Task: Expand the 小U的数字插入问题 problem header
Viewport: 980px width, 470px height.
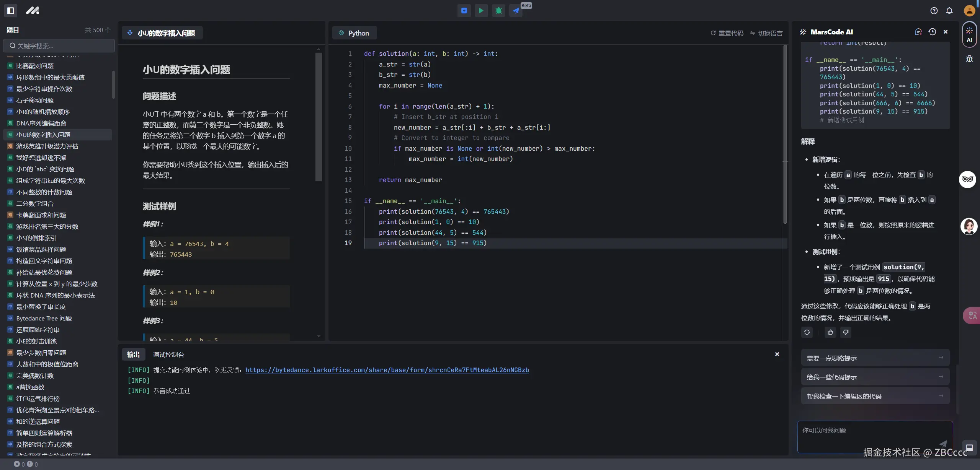Action: (162, 33)
